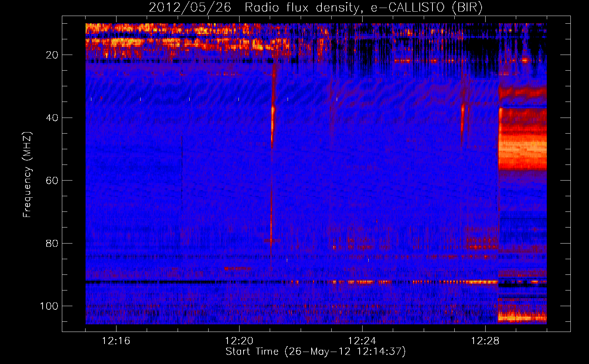The image size is (589, 364).
Task: Click the 40 MHz frequency tick label
Action: 52,118
